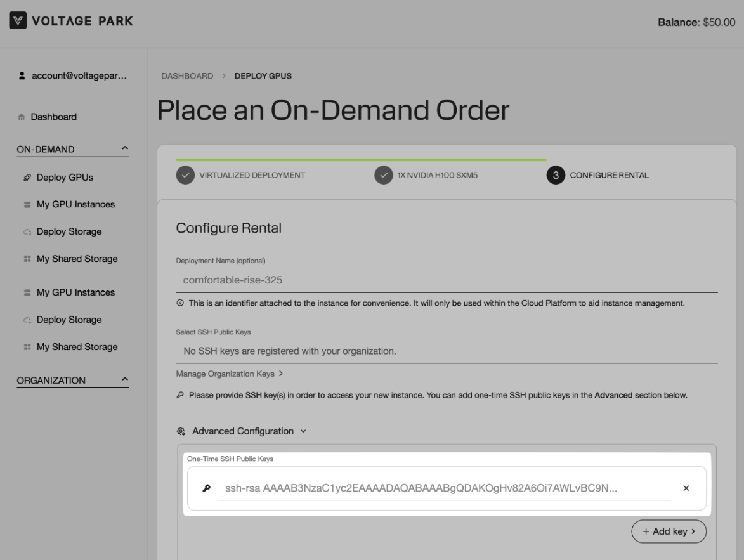Collapse the ON-DEMAND sidebar section
Viewport: 744px width, 560px height.
pyautogui.click(x=124, y=149)
